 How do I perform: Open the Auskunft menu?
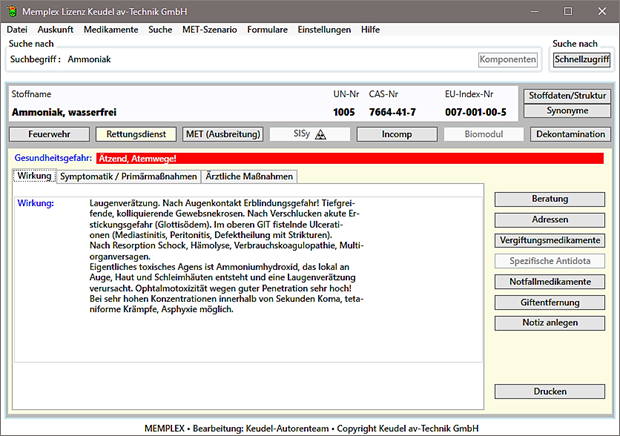(x=55, y=30)
